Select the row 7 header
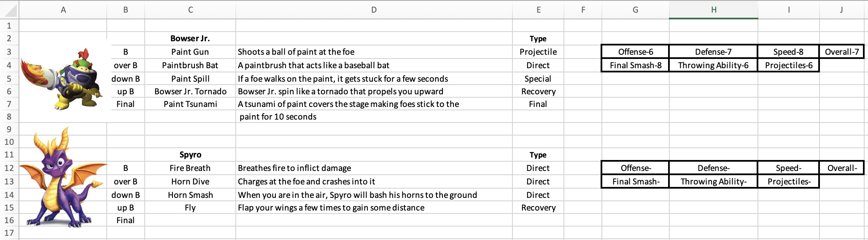 (x=9, y=104)
